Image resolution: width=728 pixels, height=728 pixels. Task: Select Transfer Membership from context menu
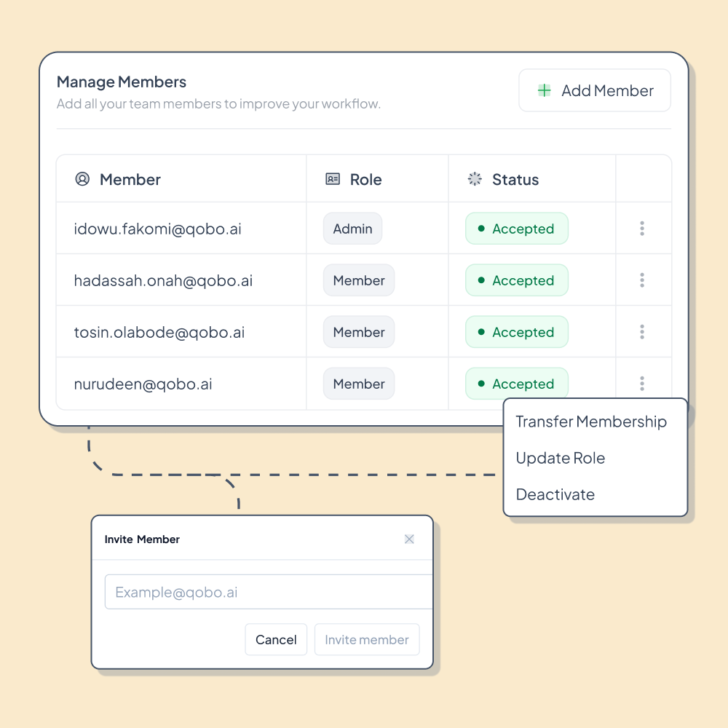coord(591,422)
